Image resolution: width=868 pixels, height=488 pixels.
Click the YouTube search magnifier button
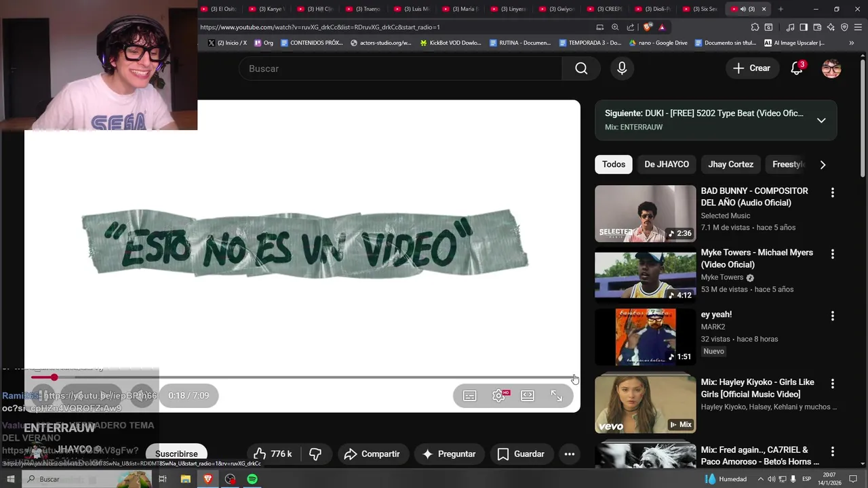581,68
